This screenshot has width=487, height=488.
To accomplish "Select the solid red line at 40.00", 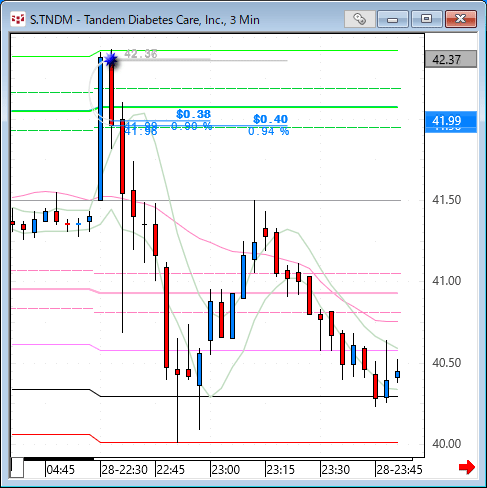I will click(x=249, y=442).
